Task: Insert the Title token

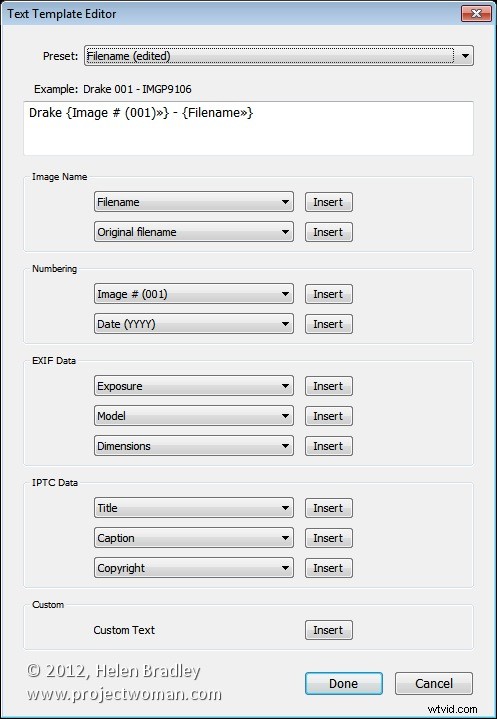Action: [x=329, y=508]
